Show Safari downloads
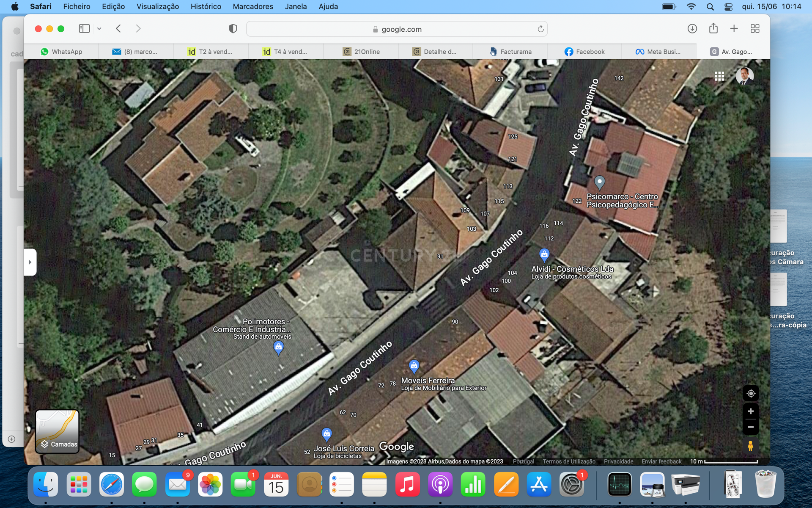The width and height of the screenshot is (812, 508). click(x=692, y=29)
